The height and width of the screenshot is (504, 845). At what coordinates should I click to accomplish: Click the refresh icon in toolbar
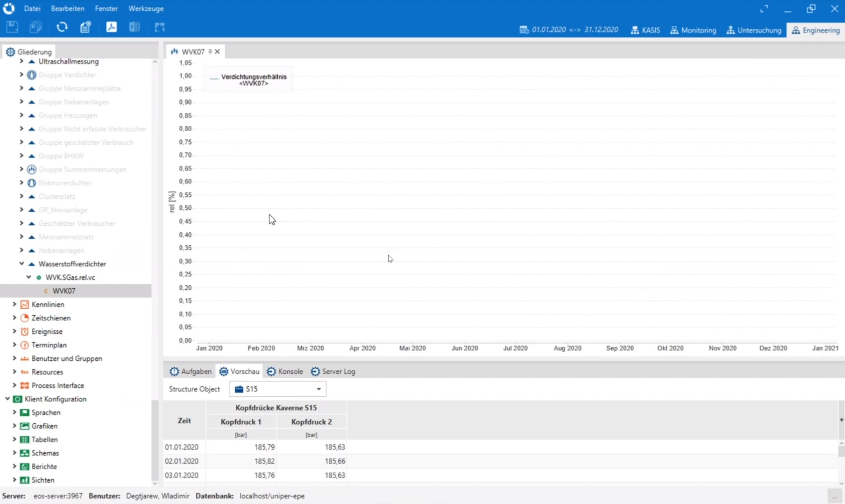[62, 27]
